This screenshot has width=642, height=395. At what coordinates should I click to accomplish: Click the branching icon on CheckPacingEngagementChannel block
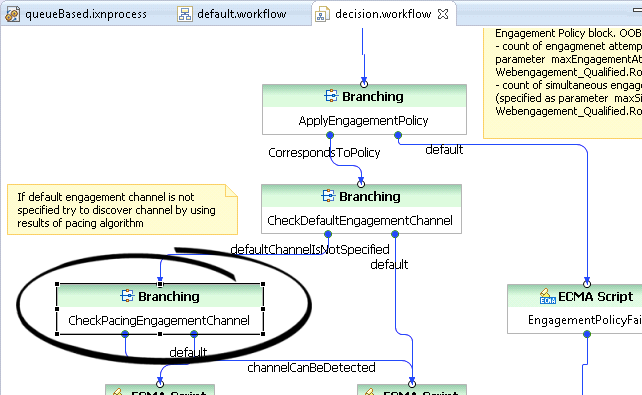pyautogui.click(x=127, y=296)
